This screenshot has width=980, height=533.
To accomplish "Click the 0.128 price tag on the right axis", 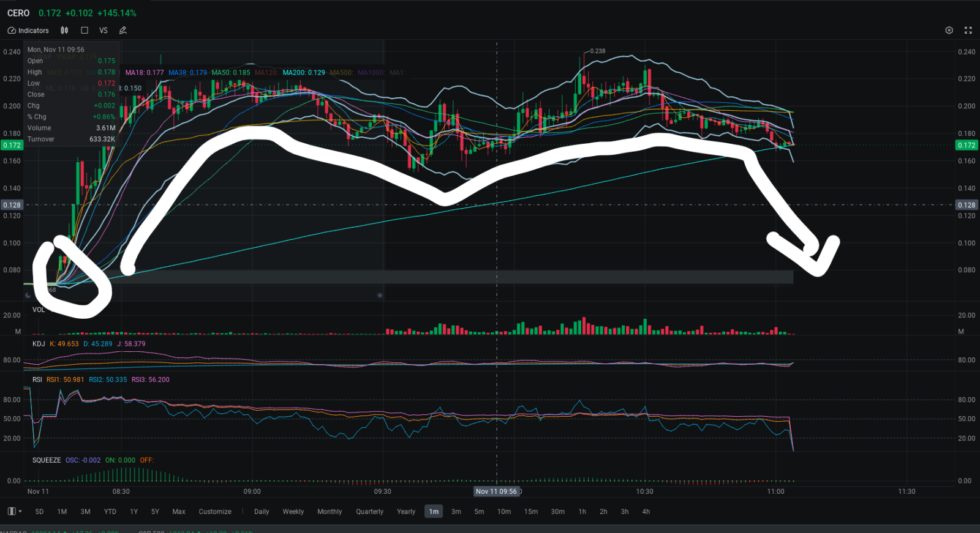I will click(967, 205).
